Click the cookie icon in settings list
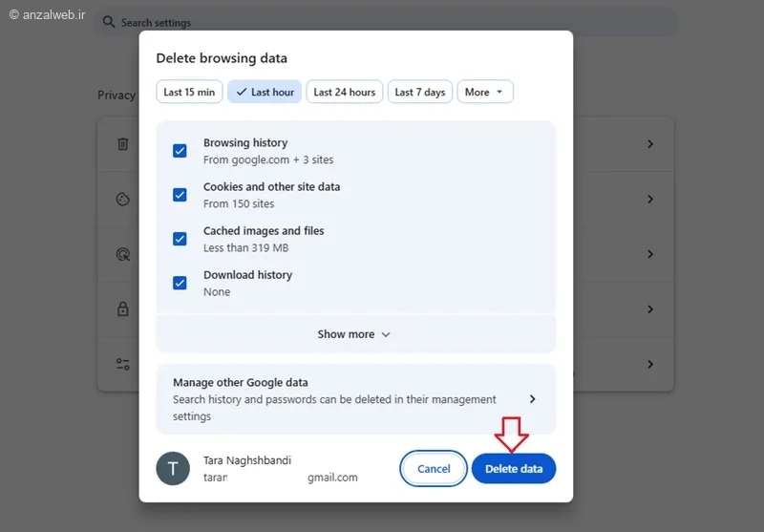 pyautogui.click(x=122, y=200)
